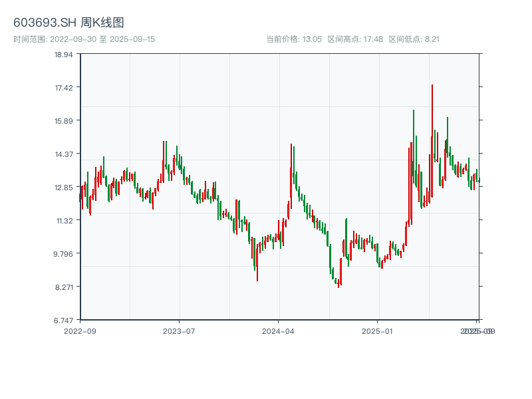Click the current price label 当前价格: 13.05

click(x=294, y=39)
